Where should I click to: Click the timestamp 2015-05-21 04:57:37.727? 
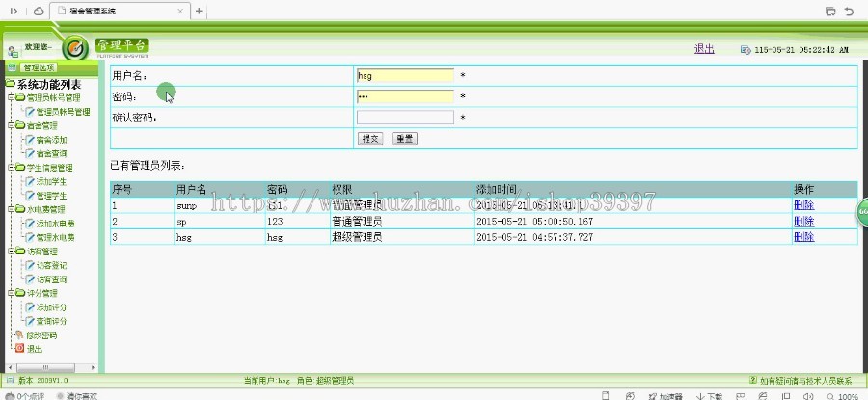534,237
